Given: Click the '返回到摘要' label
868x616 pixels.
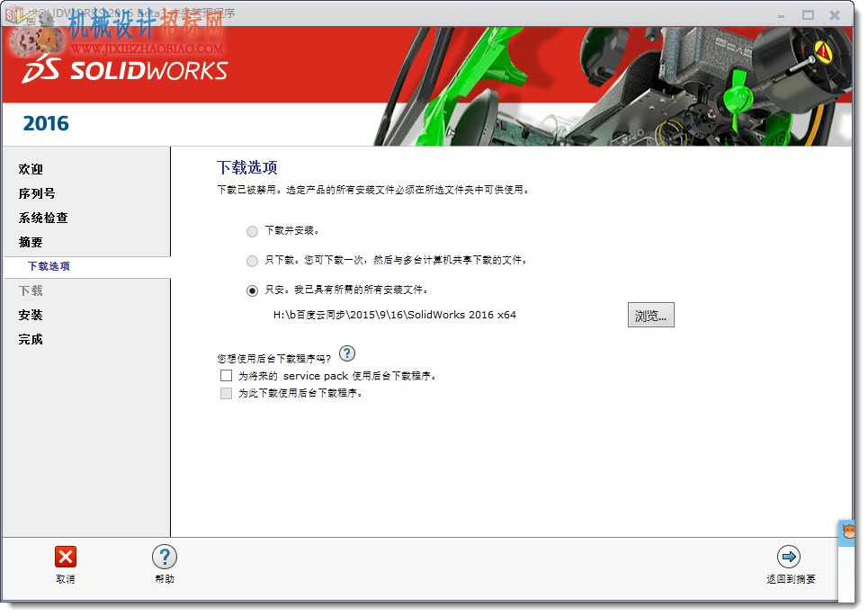Looking at the screenshot, I should pyautogui.click(x=791, y=579).
